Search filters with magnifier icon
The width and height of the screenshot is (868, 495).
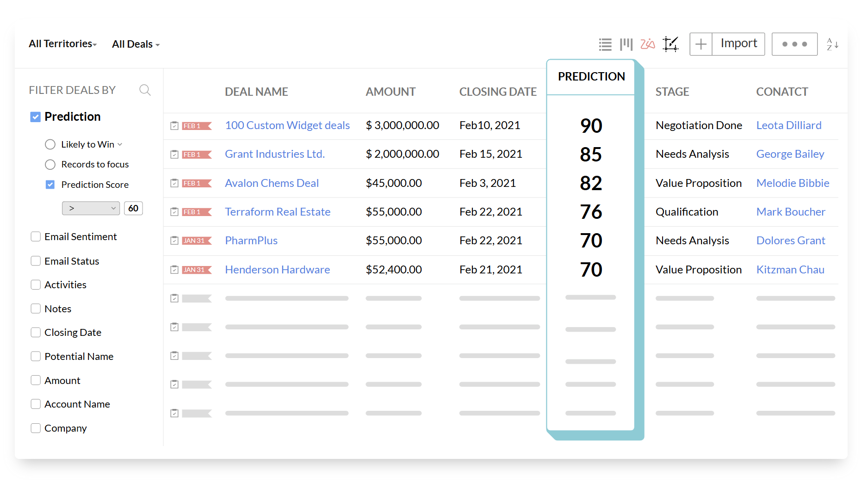(145, 90)
